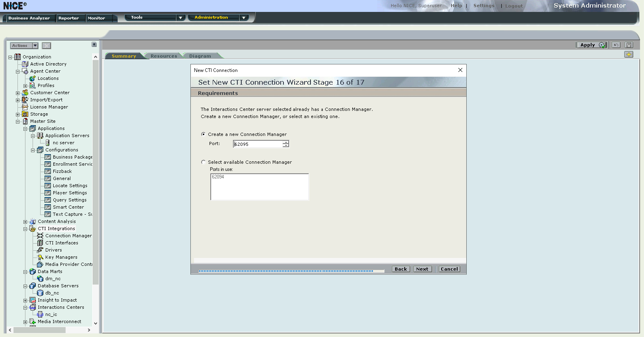Collapse the Organization tree node
644x337 pixels.
point(10,57)
